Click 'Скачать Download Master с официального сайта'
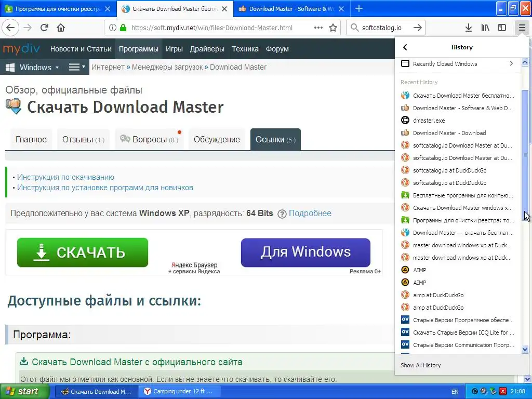This screenshot has height=399, width=532. (137, 362)
